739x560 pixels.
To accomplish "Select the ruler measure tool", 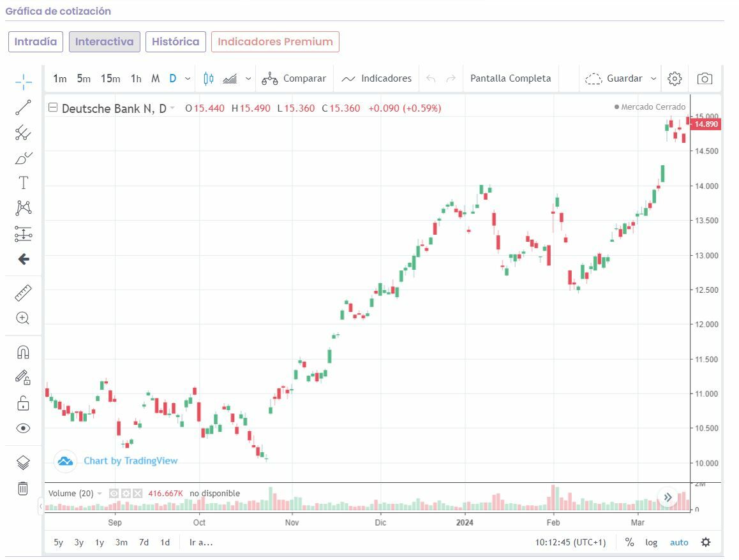I will point(23,293).
